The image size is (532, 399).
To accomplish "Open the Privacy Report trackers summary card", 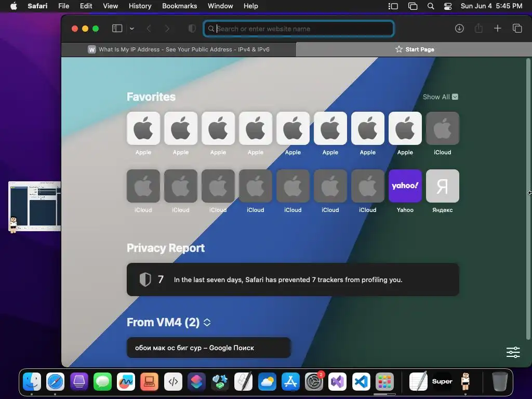I will [293, 280].
